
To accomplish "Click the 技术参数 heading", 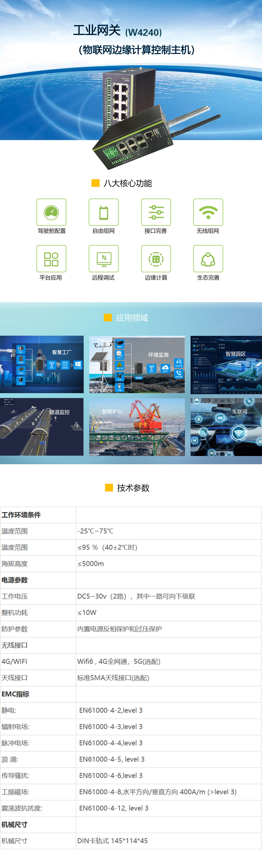I will point(133,488).
